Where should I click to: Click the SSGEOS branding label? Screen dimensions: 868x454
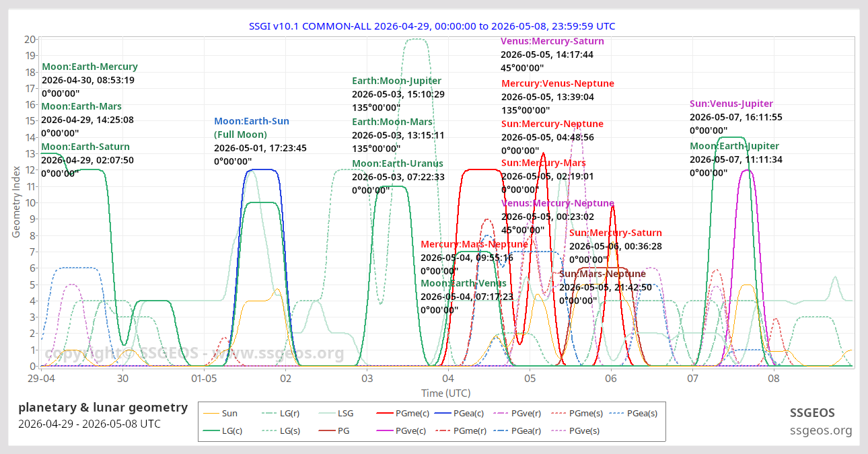813,413
